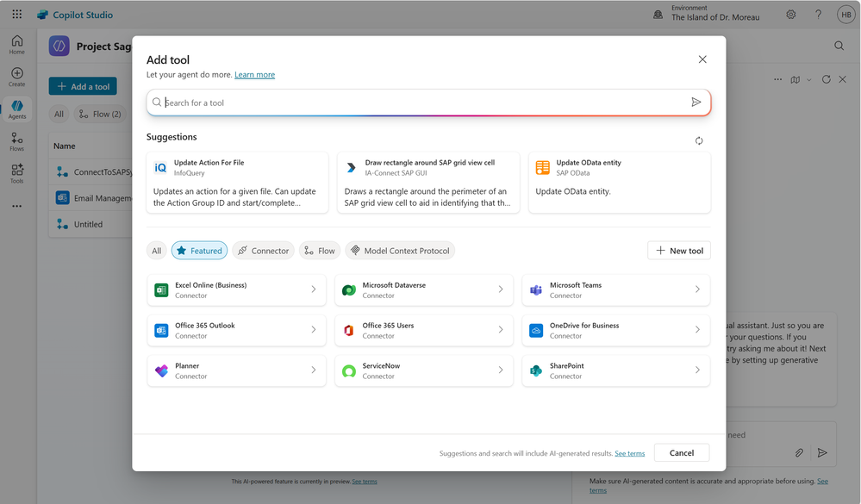Screen dimensions: 861x504
Task: Send message arrow in test chat
Action: 822,453
